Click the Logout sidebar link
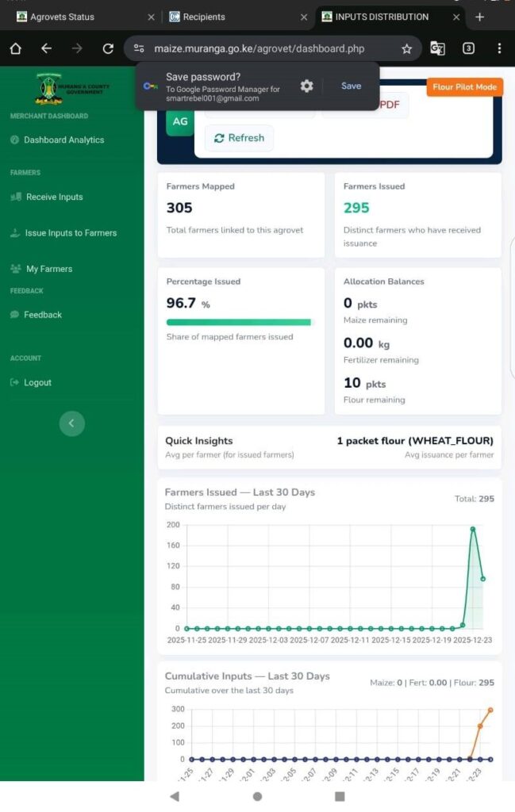This screenshot has width=515, height=812. coord(37,382)
